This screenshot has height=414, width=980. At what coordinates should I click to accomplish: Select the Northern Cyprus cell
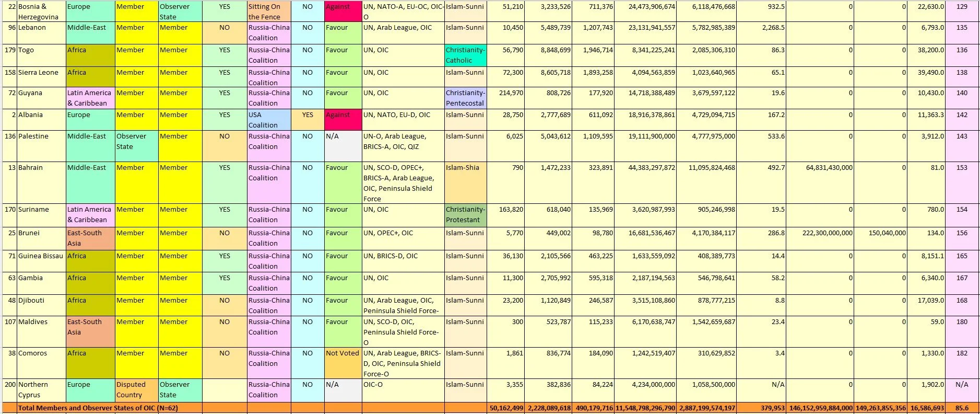(x=41, y=390)
